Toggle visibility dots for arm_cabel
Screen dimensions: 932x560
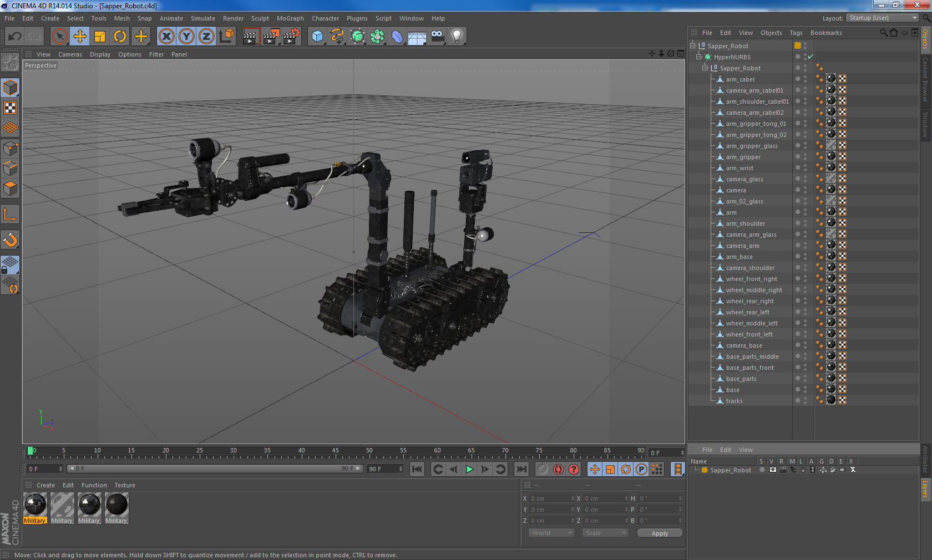pos(805,79)
